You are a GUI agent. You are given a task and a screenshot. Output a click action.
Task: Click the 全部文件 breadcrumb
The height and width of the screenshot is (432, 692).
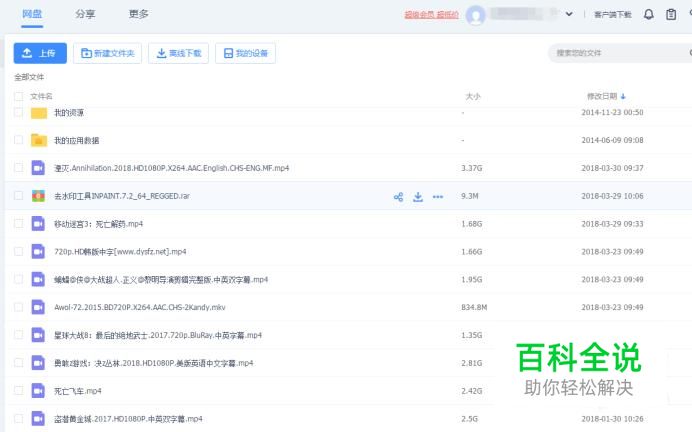pyautogui.click(x=29, y=77)
